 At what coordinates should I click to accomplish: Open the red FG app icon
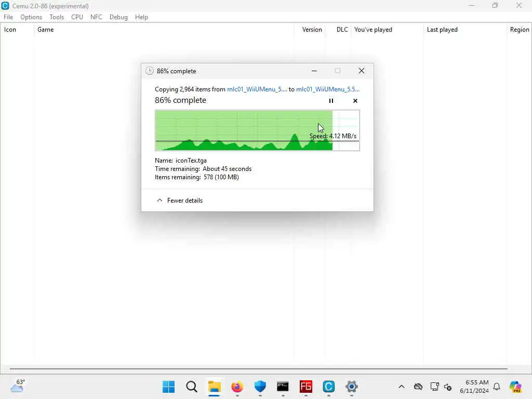tap(305, 387)
